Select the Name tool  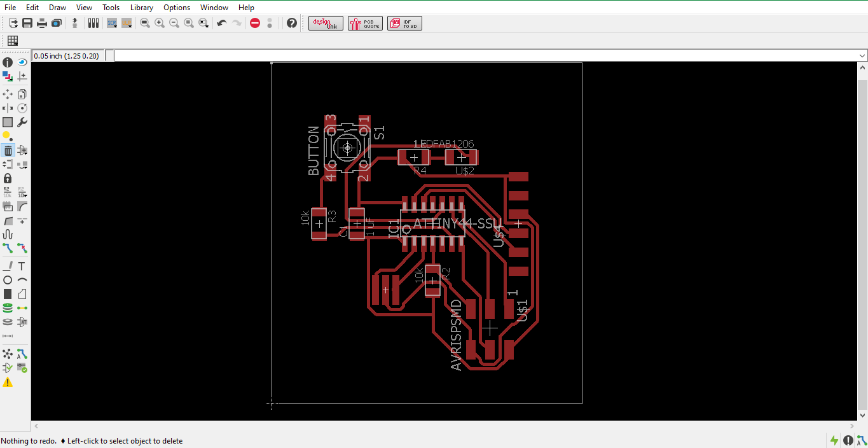pos(8,192)
